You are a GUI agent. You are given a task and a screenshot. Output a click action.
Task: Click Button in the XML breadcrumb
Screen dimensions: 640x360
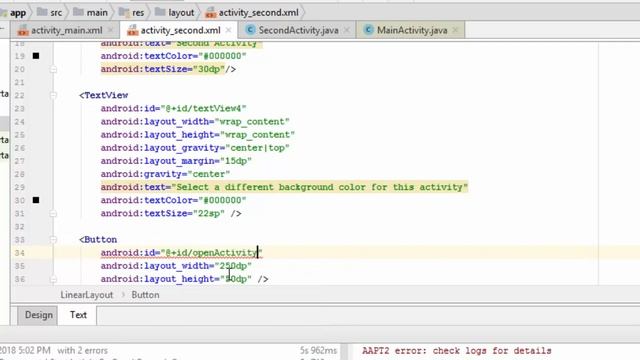tap(145, 295)
